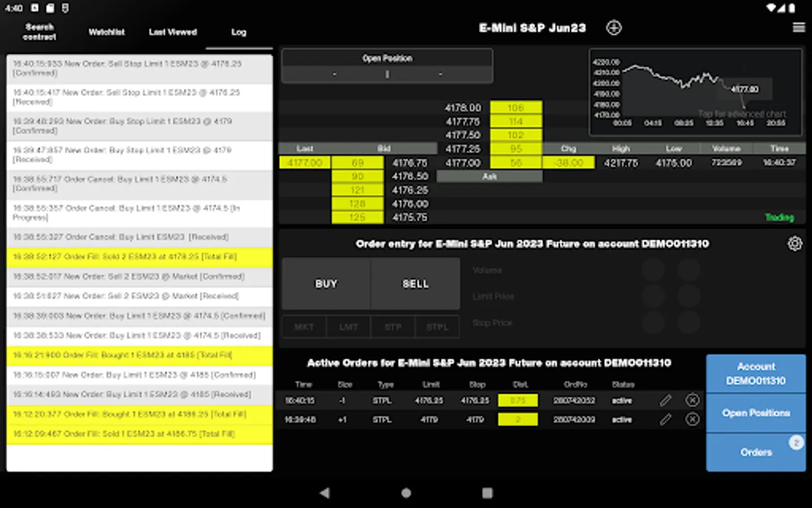Select log entry 16:40:15:933 Sell Stop Limit Confirmed
The image size is (812, 508).
click(139, 68)
